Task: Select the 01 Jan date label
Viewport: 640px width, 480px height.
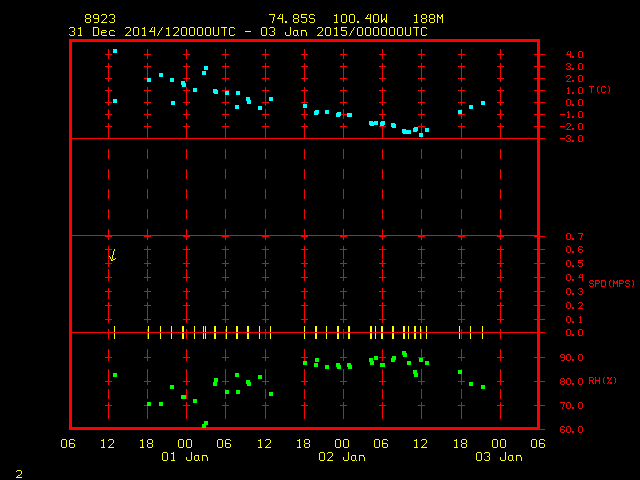Action: [184, 457]
